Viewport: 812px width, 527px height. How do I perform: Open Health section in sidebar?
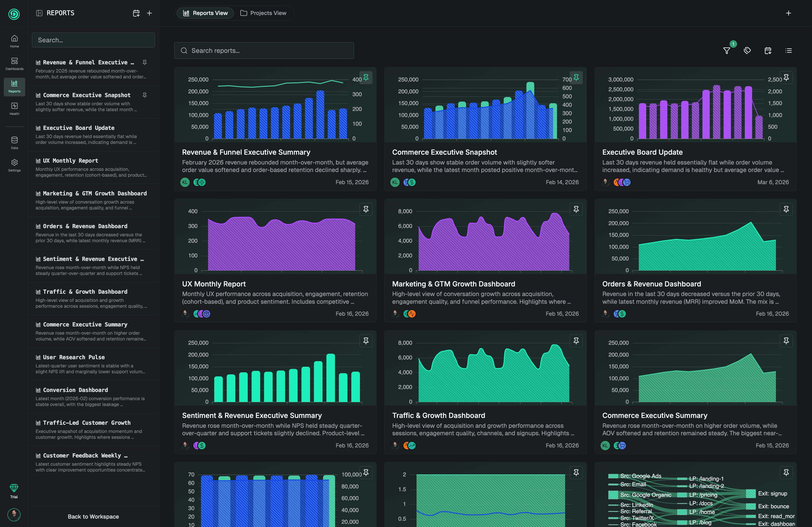click(x=14, y=109)
